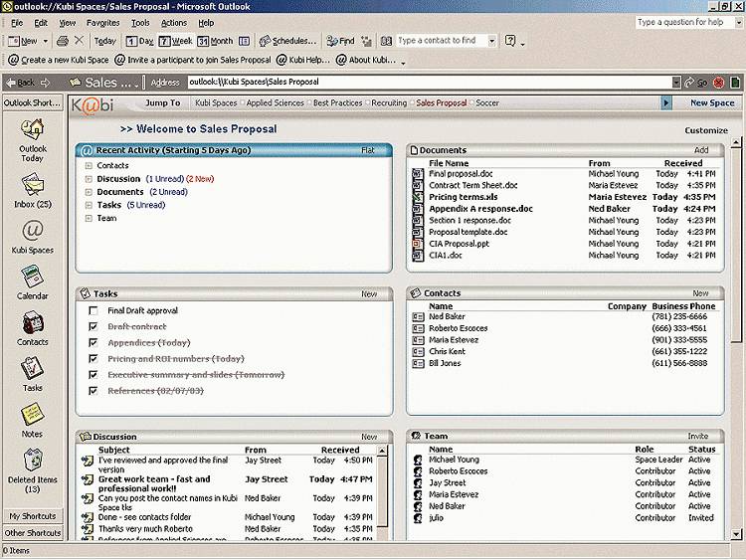Click the red Stop icon in address bar
The image size is (746, 560).
point(719,83)
